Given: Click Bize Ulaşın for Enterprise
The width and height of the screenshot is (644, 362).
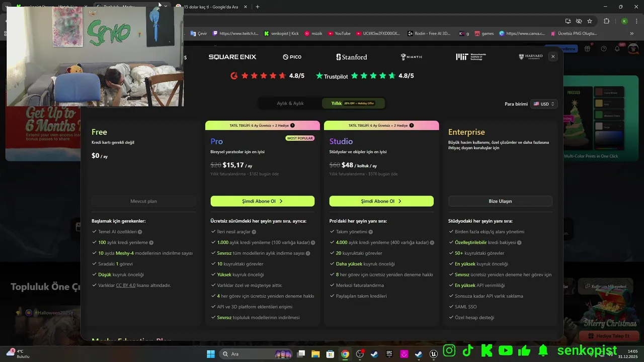Looking at the screenshot, I should pos(500,201).
